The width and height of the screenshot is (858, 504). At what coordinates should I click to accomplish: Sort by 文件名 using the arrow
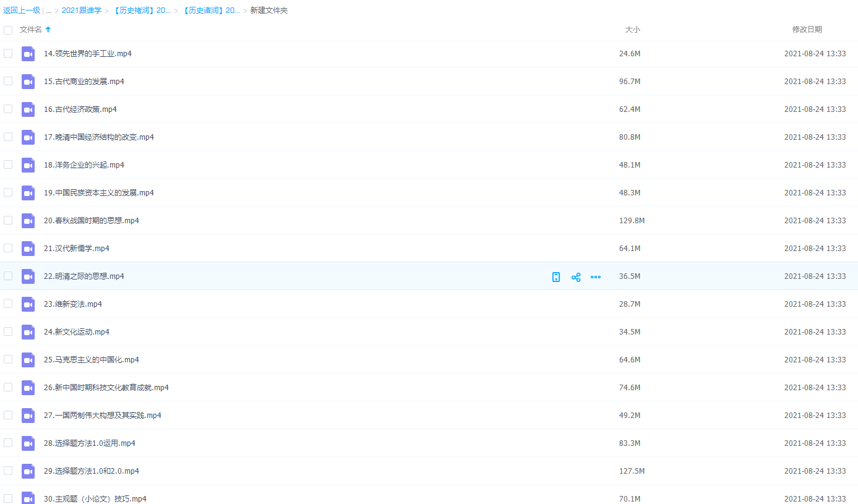[48, 30]
